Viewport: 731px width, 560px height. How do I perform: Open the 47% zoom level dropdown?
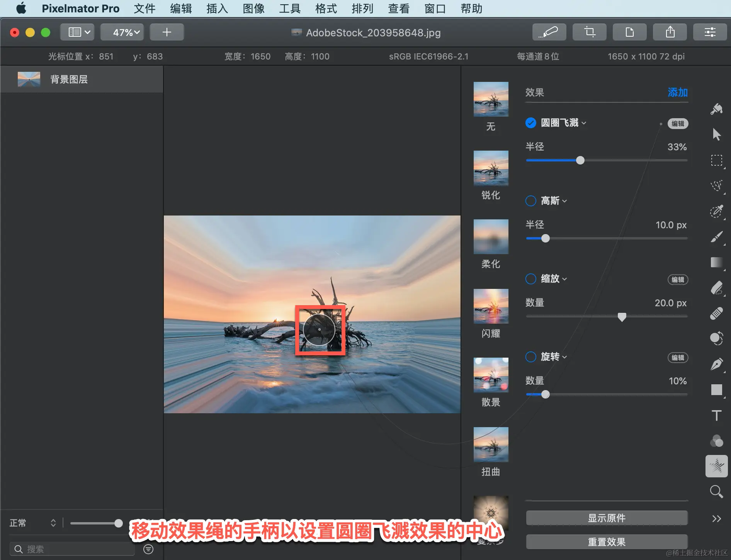pyautogui.click(x=122, y=32)
